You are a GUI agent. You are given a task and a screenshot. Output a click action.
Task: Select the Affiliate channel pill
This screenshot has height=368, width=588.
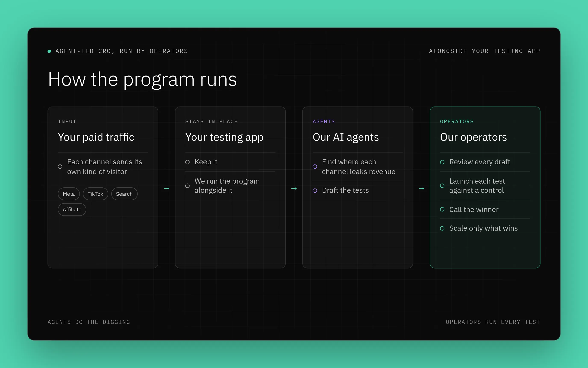[72, 209]
